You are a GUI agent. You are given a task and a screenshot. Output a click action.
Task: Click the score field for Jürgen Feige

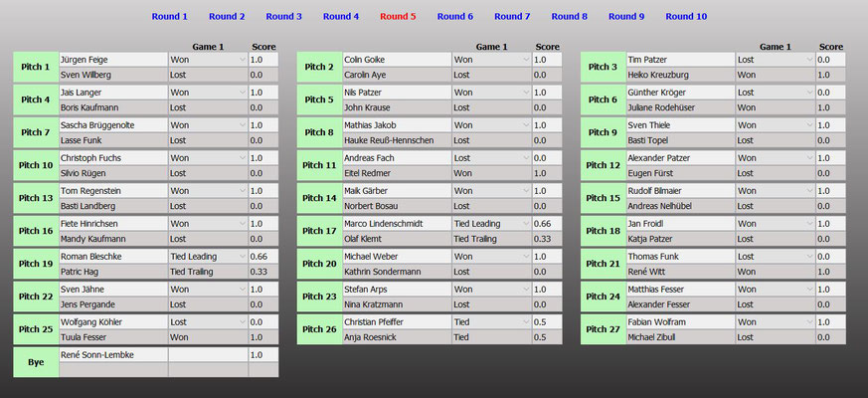[263, 60]
